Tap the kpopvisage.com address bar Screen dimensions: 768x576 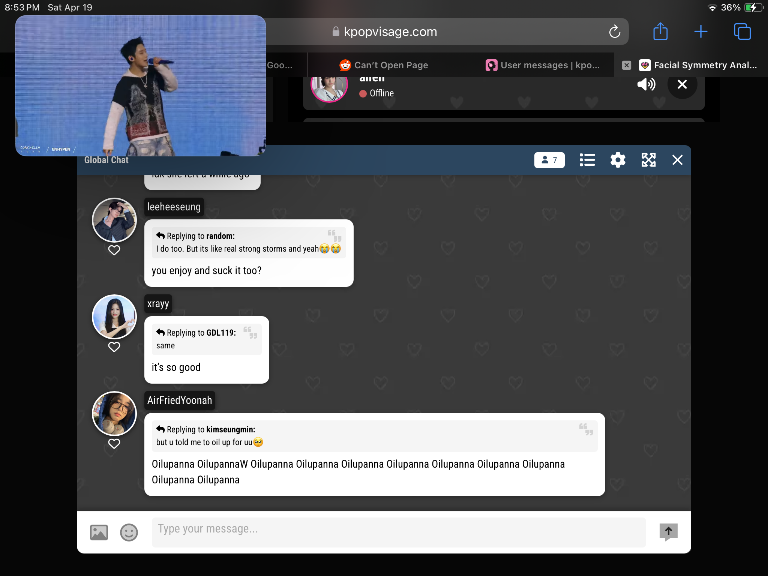389,32
